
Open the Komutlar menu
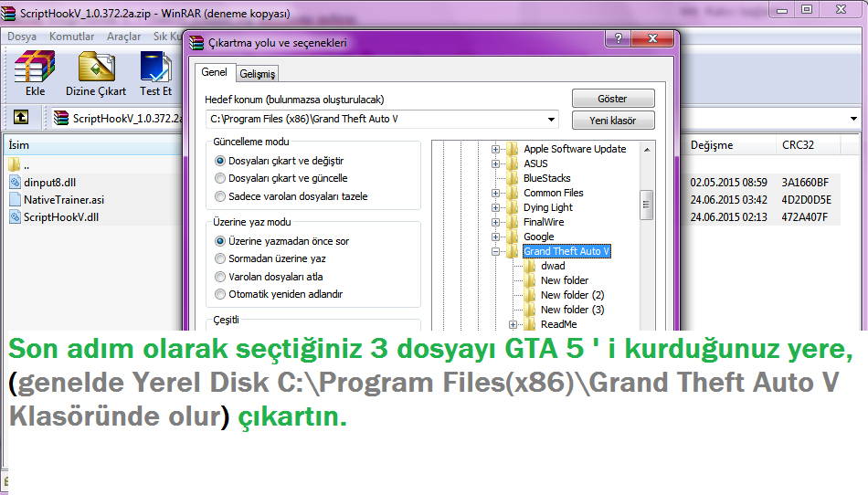(71, 37)
